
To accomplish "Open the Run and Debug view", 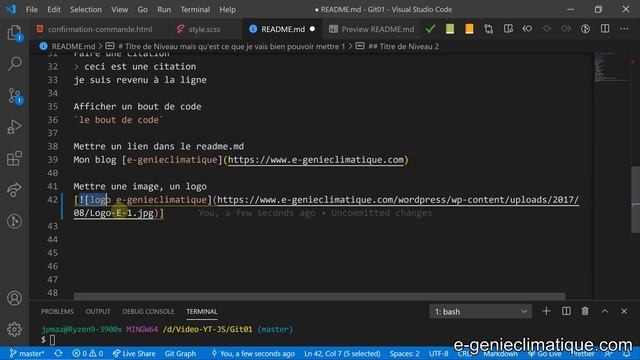I will pos(15,127).
